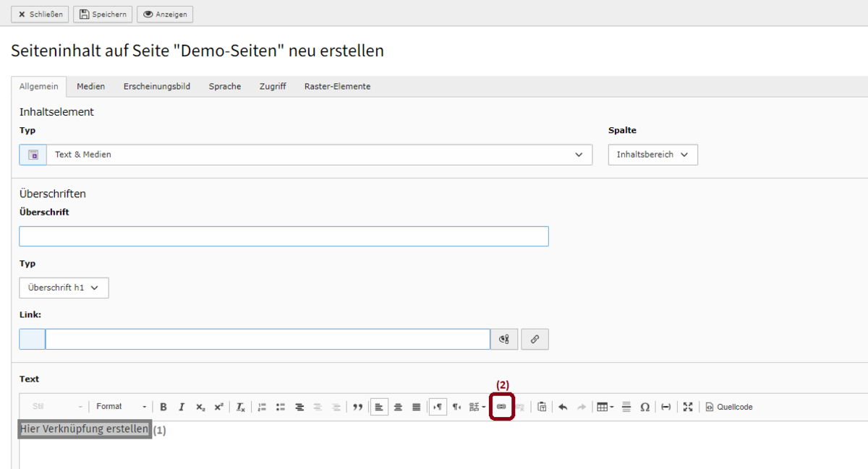Apply italic formatting in the editor

click(x=182, y=407)
